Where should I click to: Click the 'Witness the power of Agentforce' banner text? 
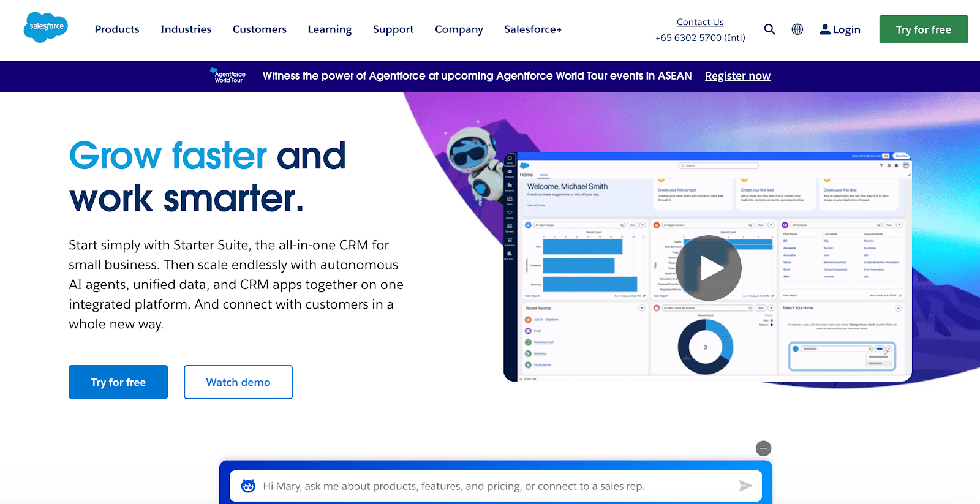[477, 76]
